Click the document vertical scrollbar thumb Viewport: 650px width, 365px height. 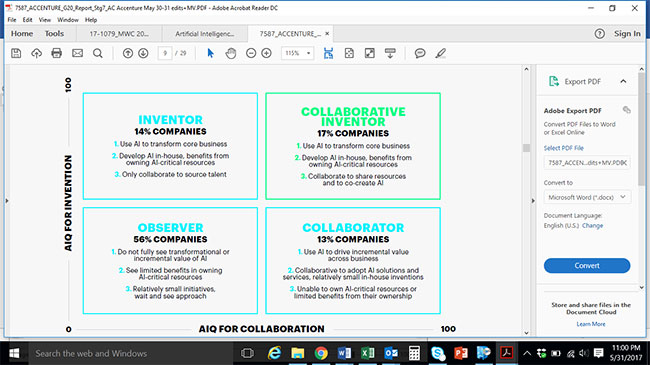coord(526,148)
